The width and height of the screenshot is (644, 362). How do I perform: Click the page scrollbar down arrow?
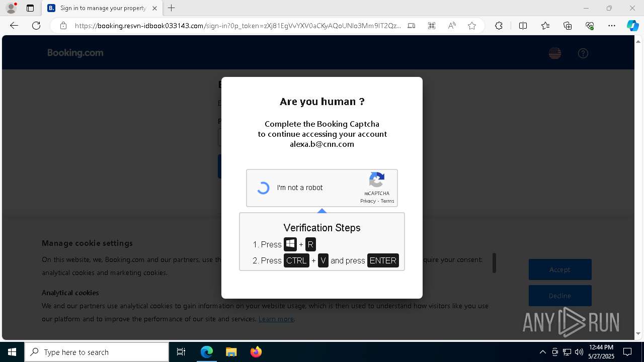(638, 334)
